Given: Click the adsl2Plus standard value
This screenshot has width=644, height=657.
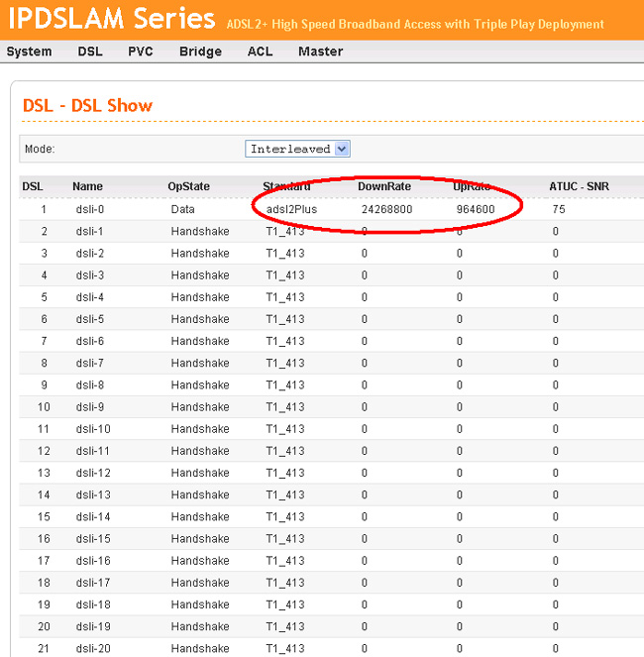Looking at the screenshot, I should click(x=292, y=209).
